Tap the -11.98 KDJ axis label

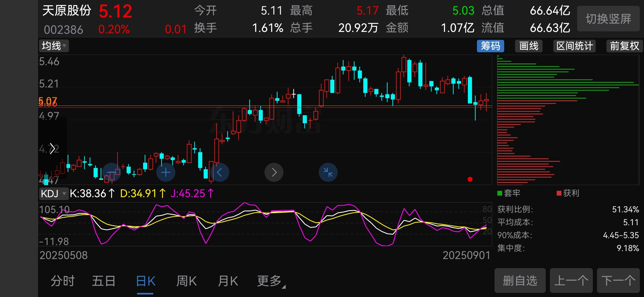coord(54,242)
